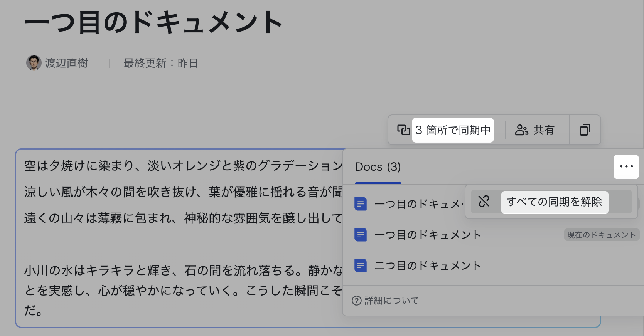Click the page title "一つ目のドキュメント"
Viewport: 644px width, 336px height.
click(x=153, y=22)
